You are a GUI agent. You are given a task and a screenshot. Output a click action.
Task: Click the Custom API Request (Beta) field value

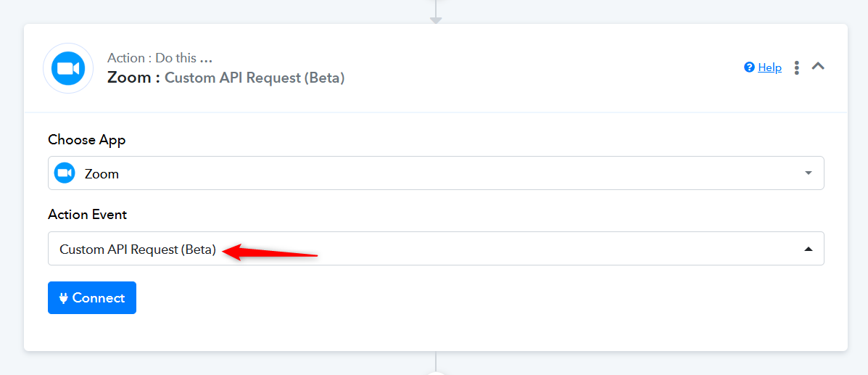pos(137,250)
